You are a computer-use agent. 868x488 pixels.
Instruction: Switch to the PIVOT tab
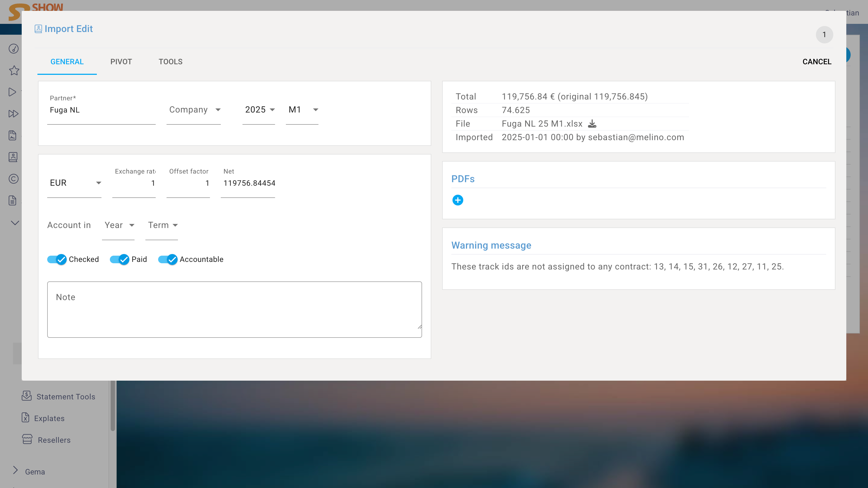point(121,62)
